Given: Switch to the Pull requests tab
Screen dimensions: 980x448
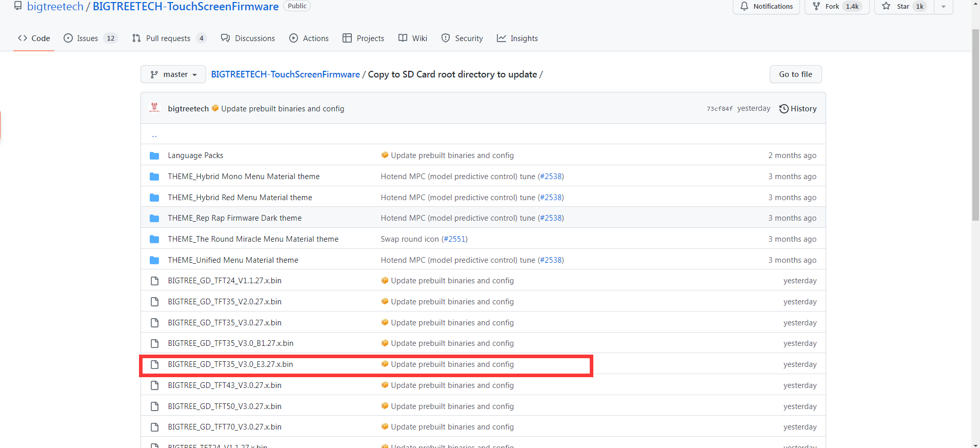Looking at the screenshot, I should 168,38.
